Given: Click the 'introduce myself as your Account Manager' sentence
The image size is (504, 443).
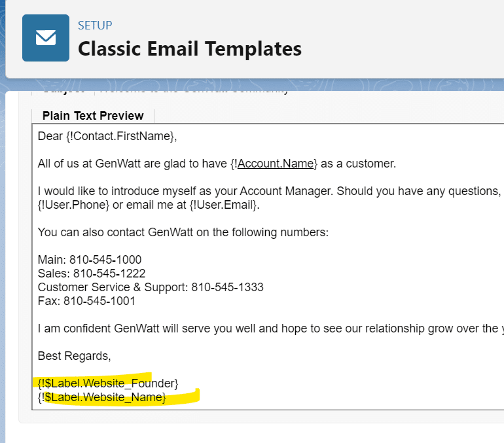Looking at the screenshot, I should pyautogui.click(x=262, y=191).
